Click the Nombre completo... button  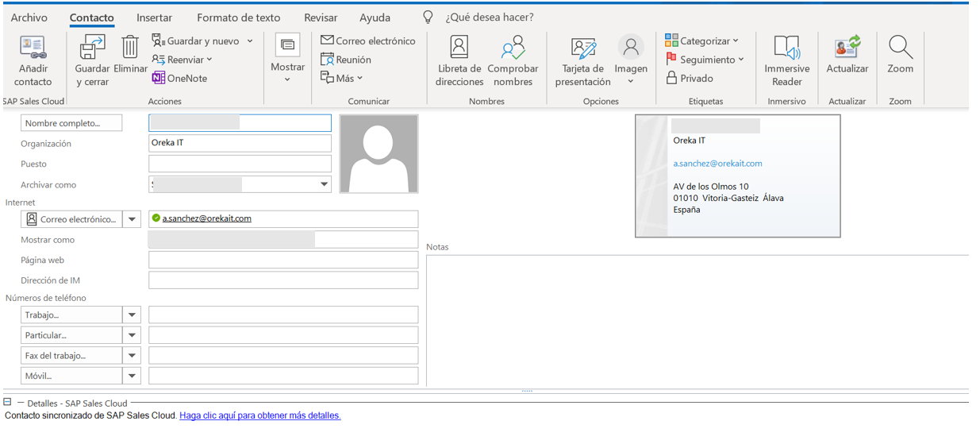[x=71, y=123]
